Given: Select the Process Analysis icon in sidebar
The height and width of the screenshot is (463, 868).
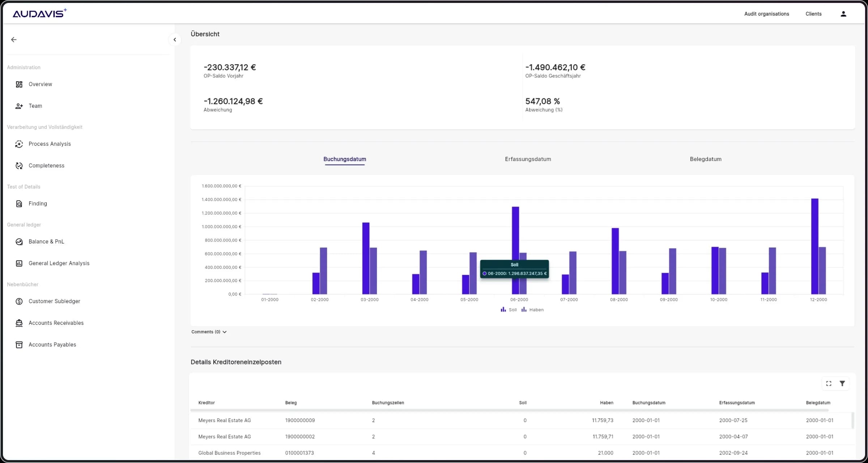Looking at the screenshot, I should 19,144.
